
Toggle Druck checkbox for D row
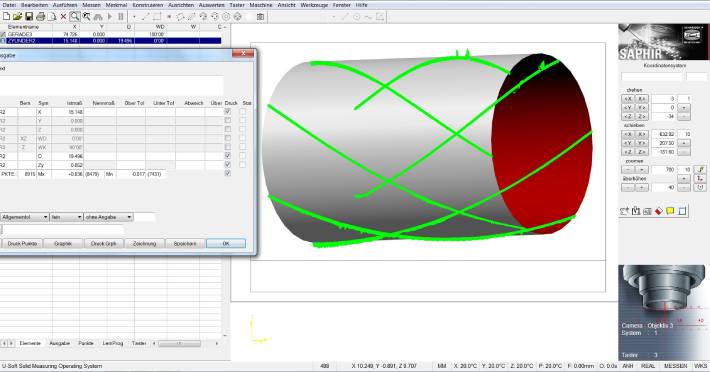(228, 156)
